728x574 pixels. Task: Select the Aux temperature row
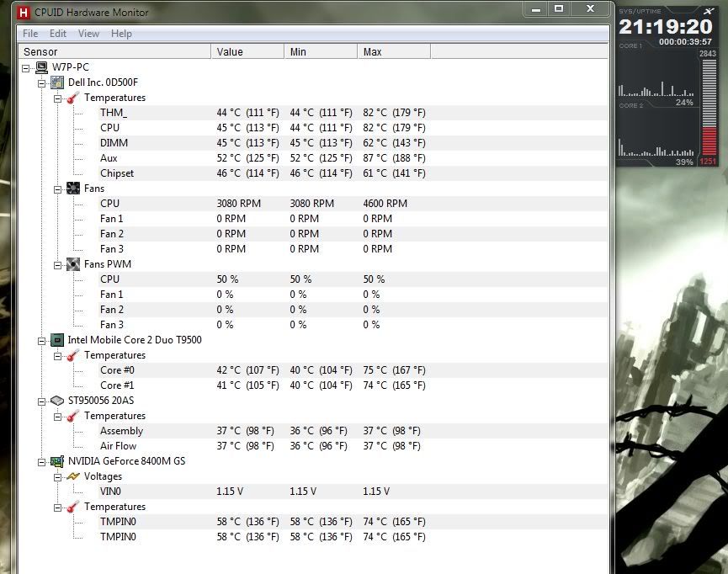click(x=353, y=158)
